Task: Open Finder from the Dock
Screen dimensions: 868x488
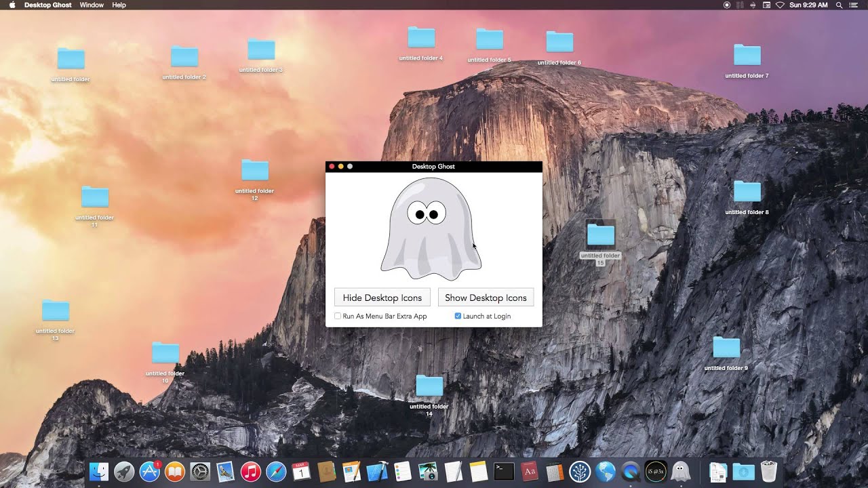Action: coord(99,472)
